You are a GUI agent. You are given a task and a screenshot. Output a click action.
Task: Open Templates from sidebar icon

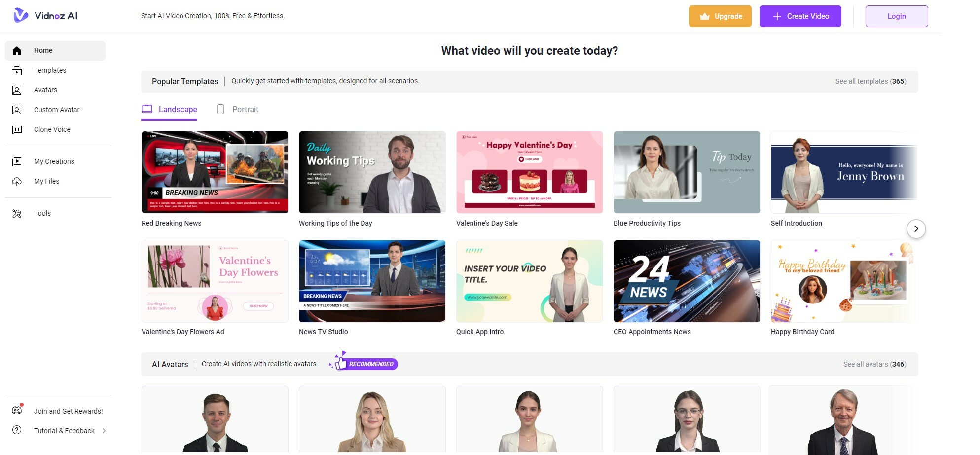point(17,71)
